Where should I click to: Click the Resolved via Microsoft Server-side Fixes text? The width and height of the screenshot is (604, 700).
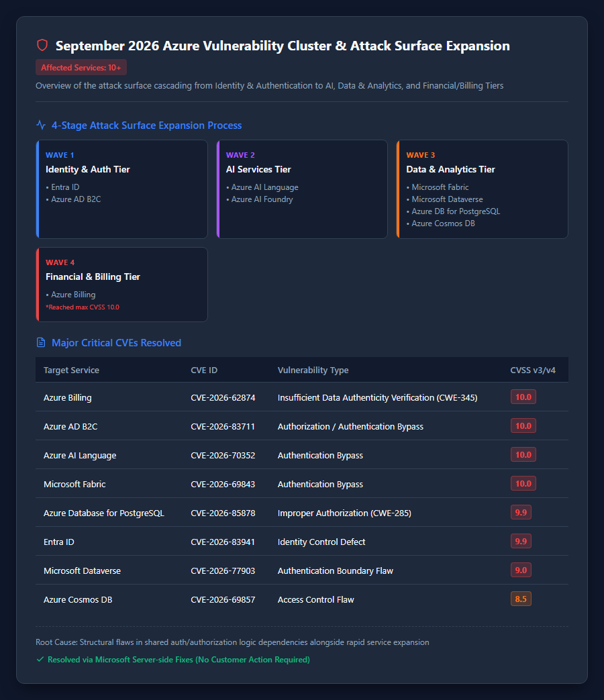point(179,659)
